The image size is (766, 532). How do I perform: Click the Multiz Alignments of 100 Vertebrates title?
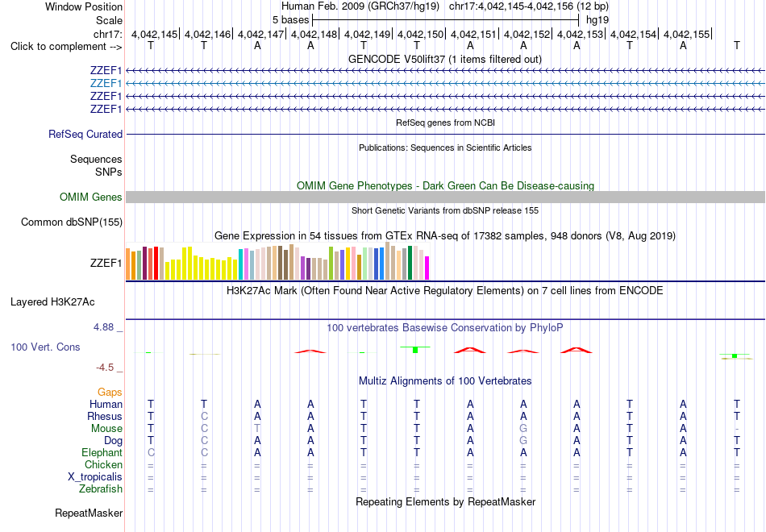pos(445,381)
